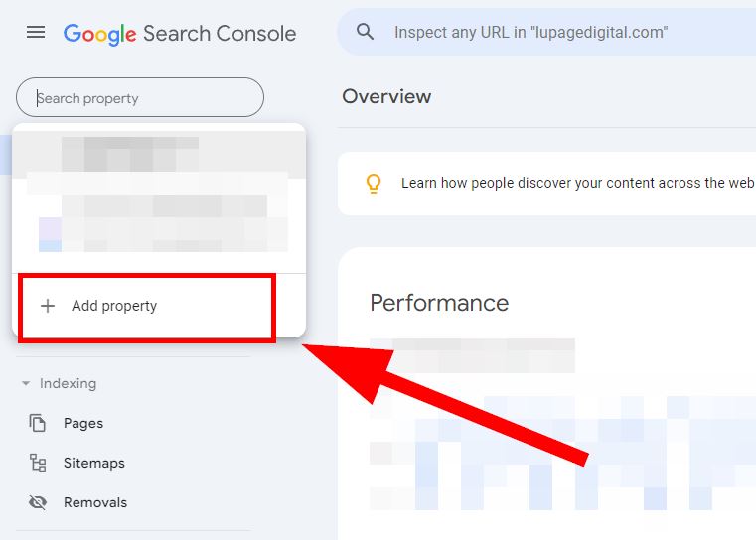Click the Inspect any URL search box
The height and width of the screenshot is (540, 756).
(556, 33)
